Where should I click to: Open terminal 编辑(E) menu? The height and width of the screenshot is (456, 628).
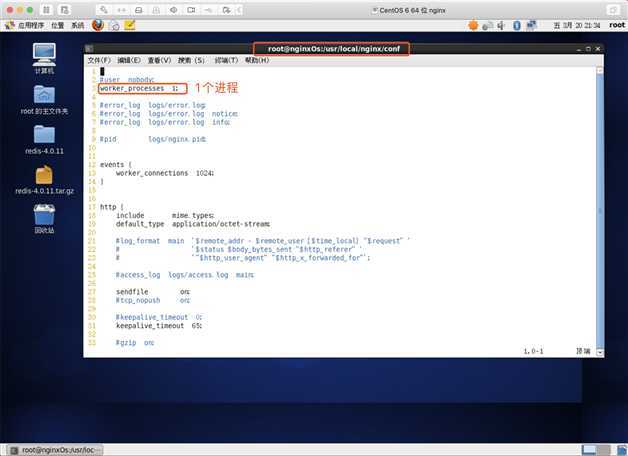click(129, 60)
